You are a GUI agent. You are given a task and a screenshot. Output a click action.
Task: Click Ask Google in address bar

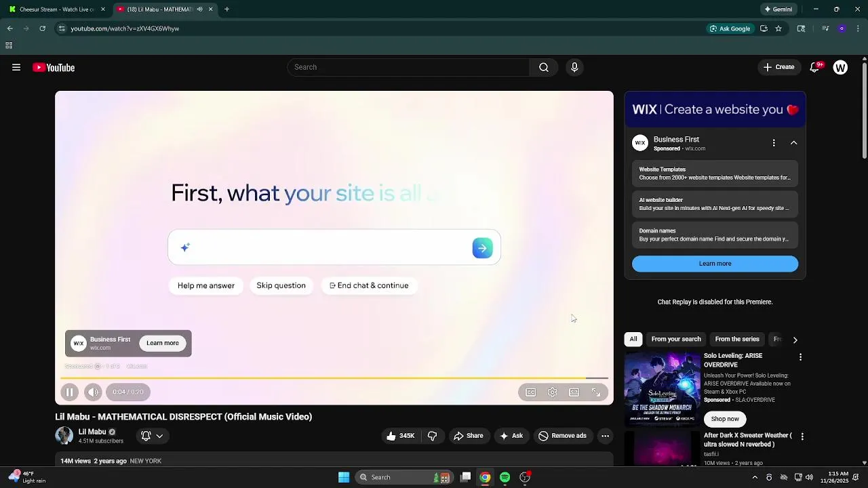(730, 28)
